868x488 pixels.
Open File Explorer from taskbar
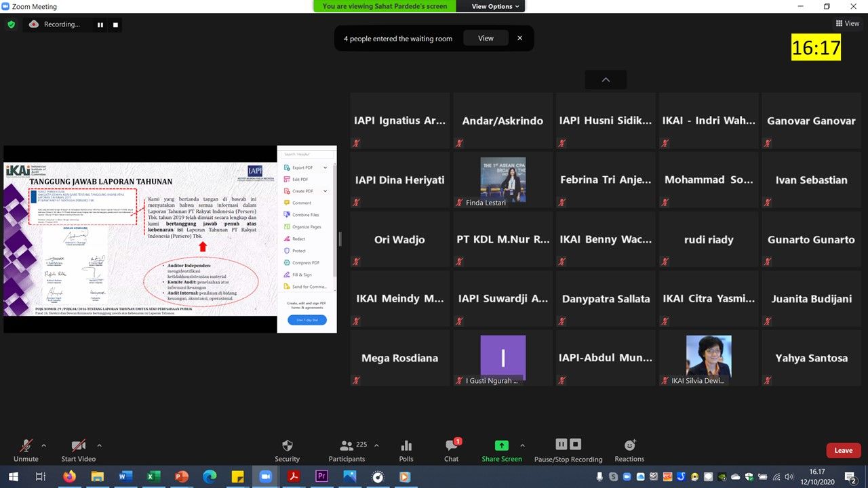(x=98, y=476)
